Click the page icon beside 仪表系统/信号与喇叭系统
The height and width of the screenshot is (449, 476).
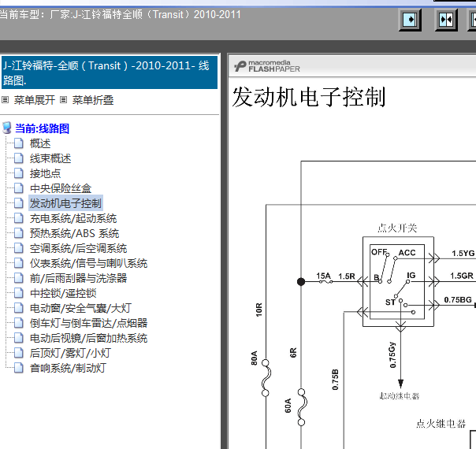coord(19,263)
